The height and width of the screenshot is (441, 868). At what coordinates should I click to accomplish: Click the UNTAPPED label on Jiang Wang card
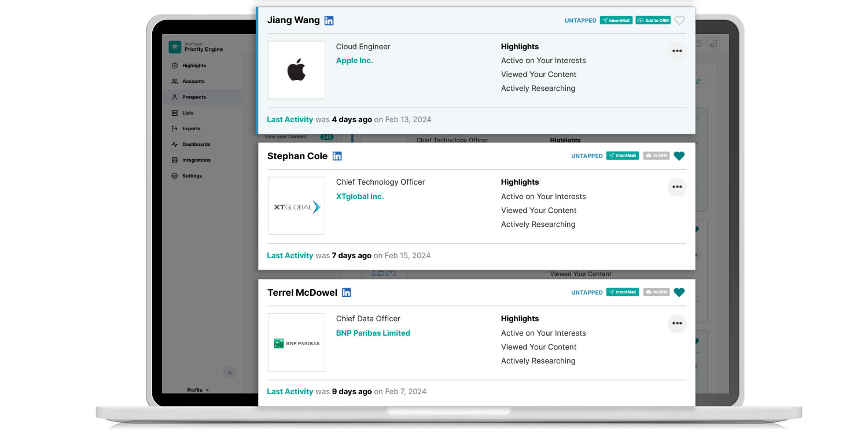[x=580, y=21]
